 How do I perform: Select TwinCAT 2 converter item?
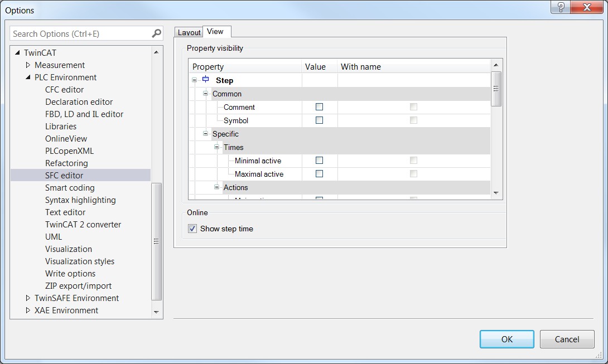coord(83,225)
